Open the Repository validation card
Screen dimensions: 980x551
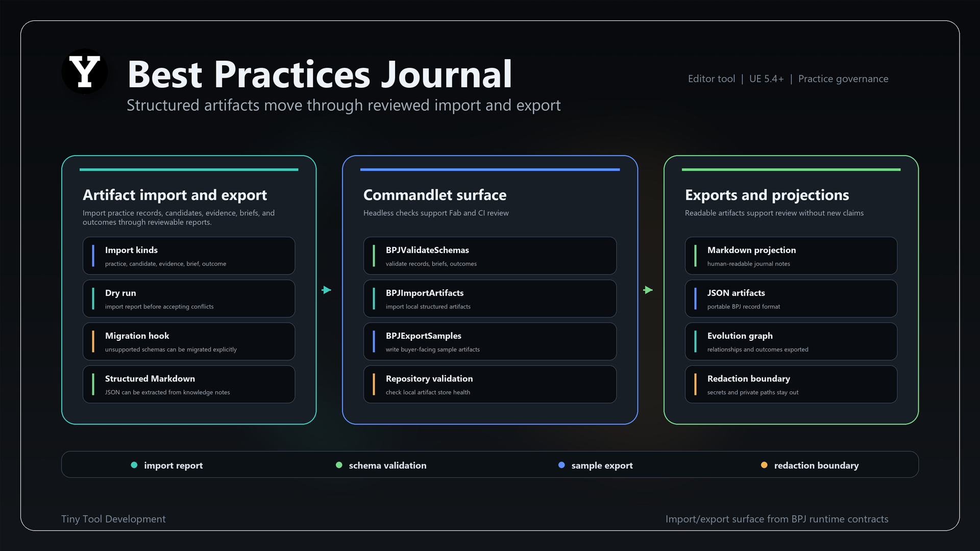tap(490, 384)
